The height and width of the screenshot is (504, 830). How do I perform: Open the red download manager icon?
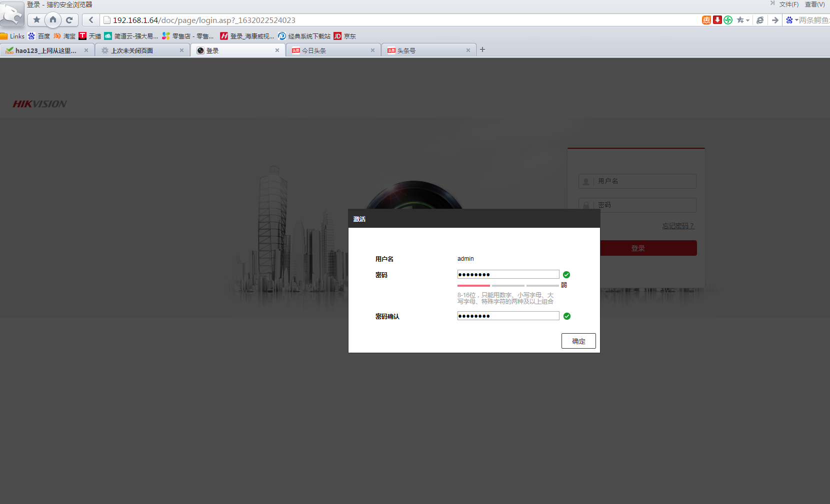pyautogui.click(x=717, y=20)
